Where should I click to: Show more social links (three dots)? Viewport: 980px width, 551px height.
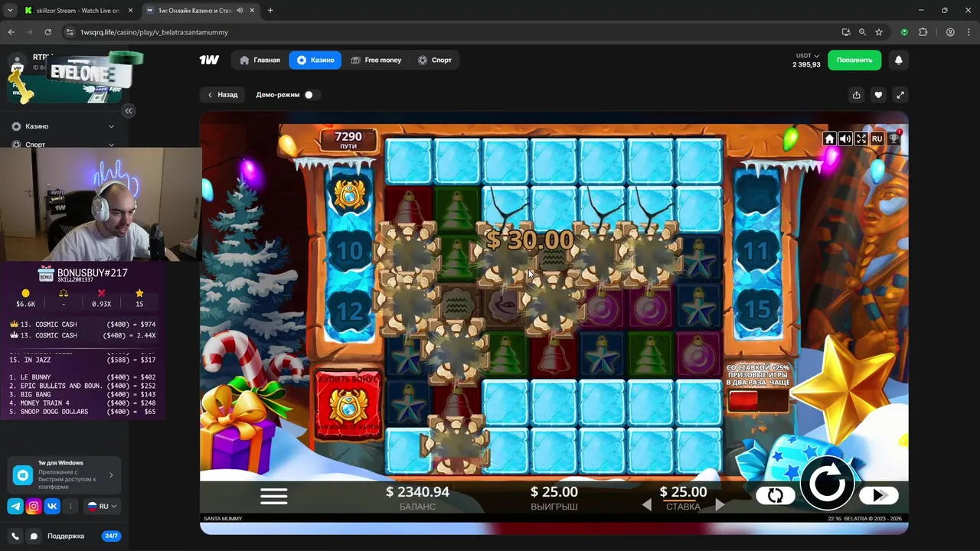[70, 506]
